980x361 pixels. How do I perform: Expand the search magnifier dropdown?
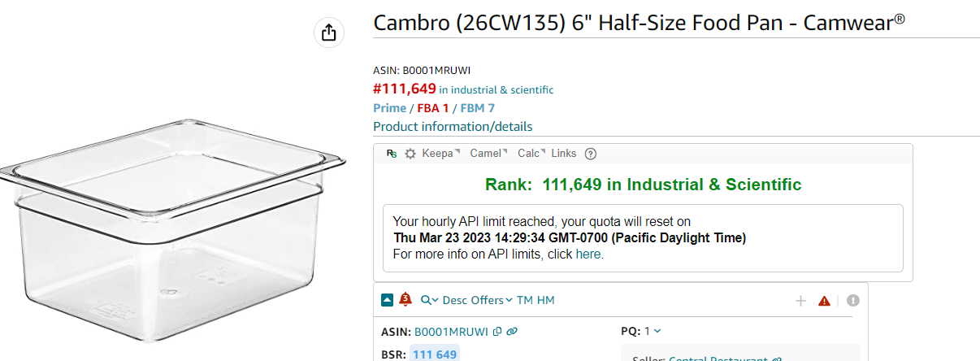click(430, 300)
